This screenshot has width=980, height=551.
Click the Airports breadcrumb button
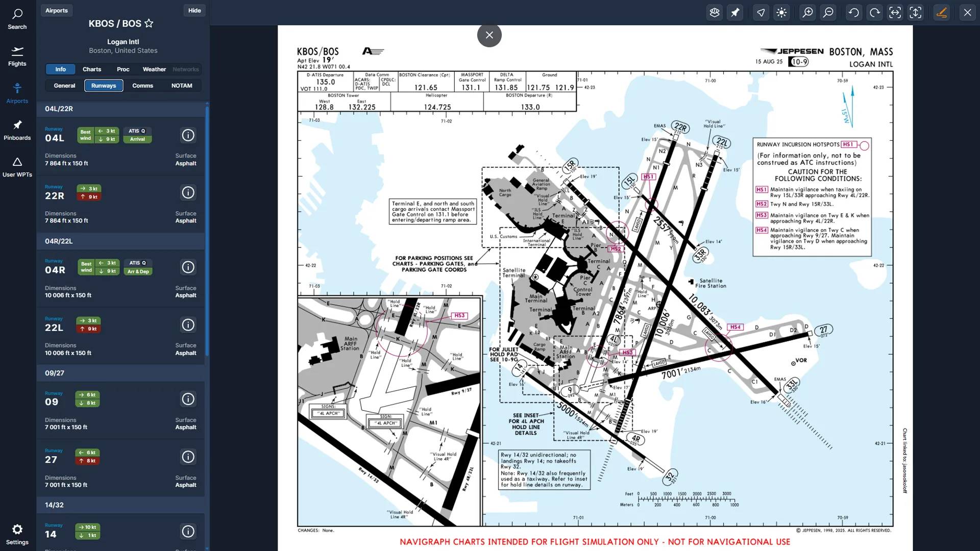(57, 10)
